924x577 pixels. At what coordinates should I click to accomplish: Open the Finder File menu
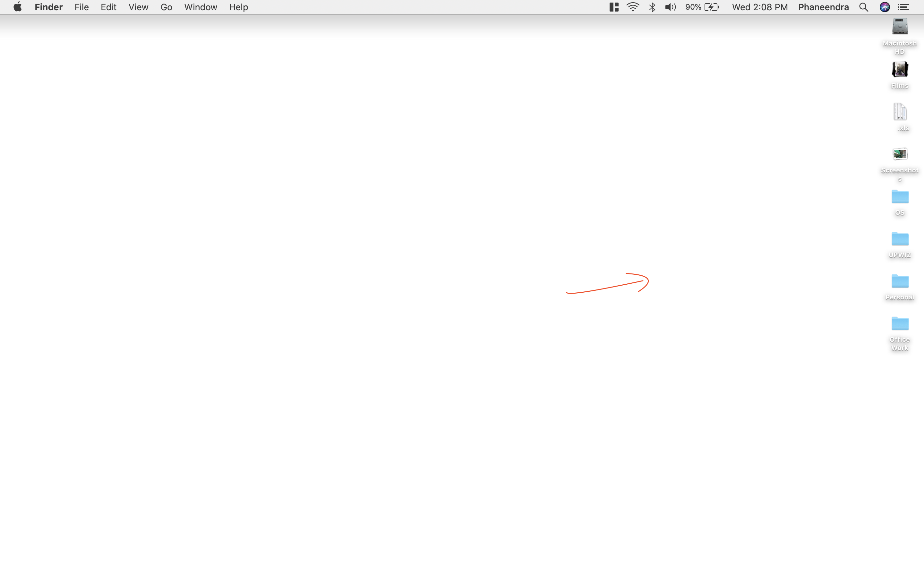pyautogui.click(x=81, y=7)
